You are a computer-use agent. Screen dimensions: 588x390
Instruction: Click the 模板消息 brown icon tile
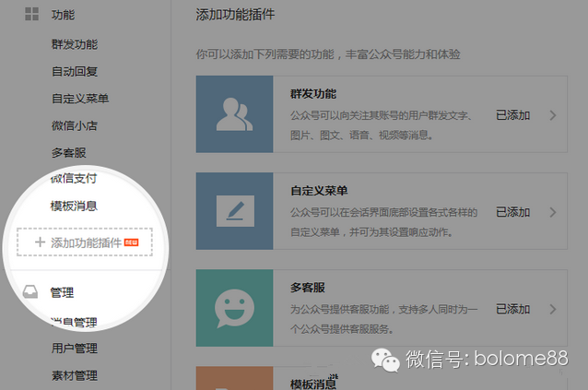coord(234,378)
